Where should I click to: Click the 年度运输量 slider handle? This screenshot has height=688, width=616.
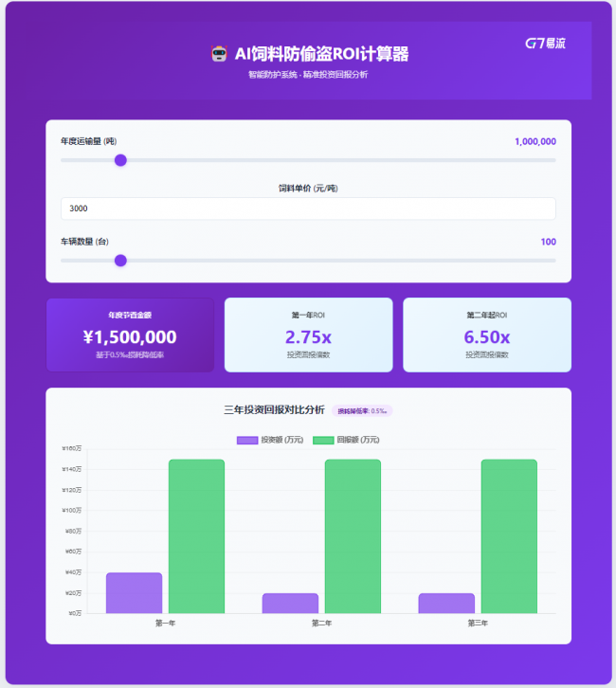pyautogui.click(x=120, y=160)
